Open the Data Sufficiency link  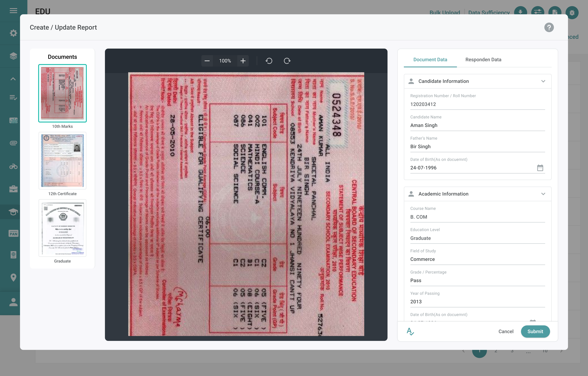pos(489,12)
